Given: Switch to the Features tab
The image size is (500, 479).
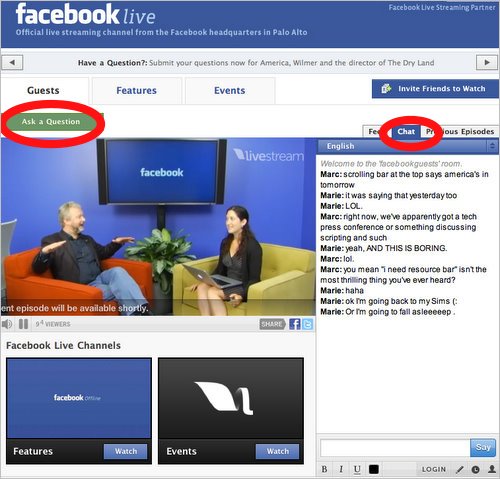Looking at the screenshot, I should 137,90.
